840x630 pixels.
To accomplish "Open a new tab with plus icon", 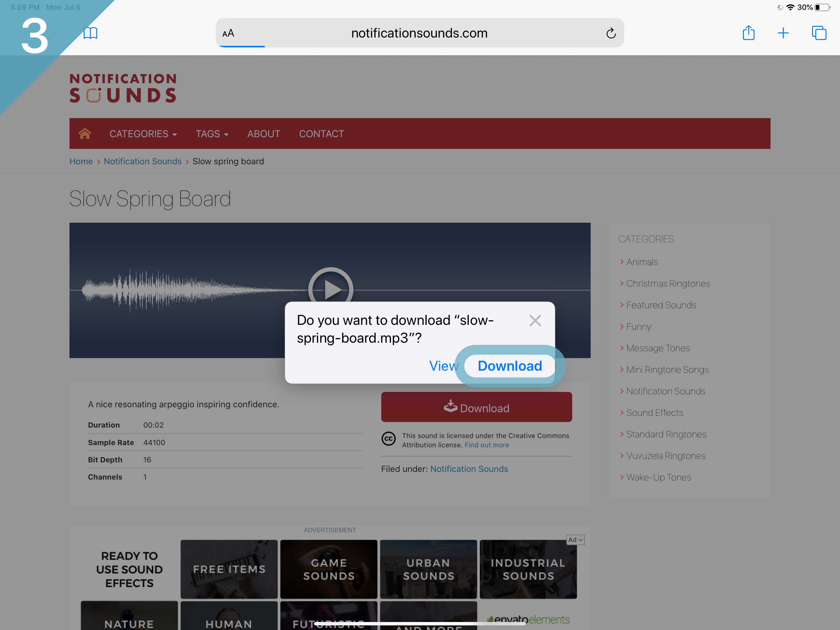I will [x=783, y=33].
